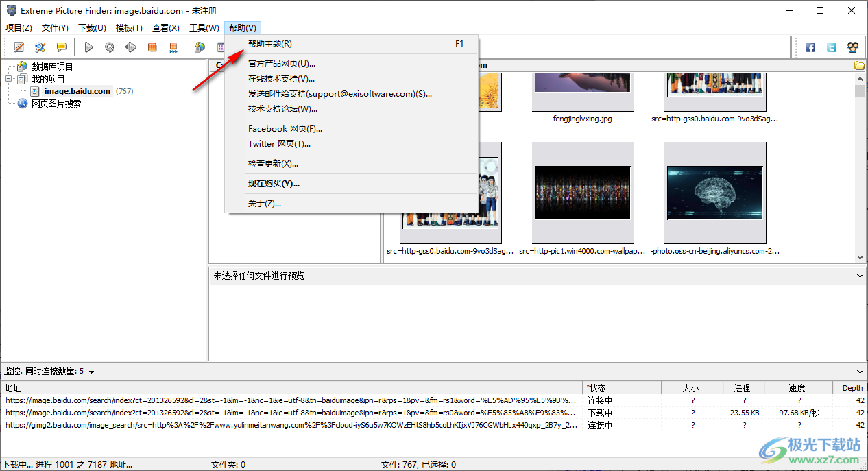This screenshot has height=471, width=868.
Task: Open destination folder yellow icon
Action: click(859, 66)
